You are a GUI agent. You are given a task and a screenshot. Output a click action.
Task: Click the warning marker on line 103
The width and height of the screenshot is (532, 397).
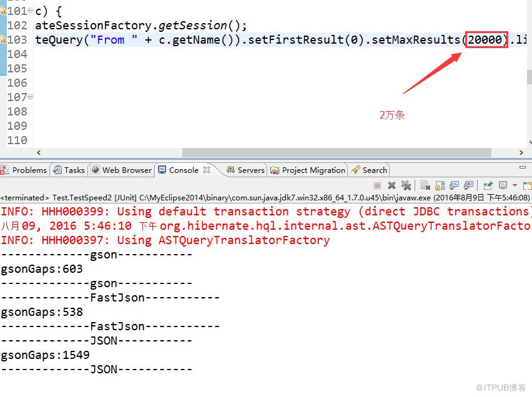(x=3, y=39)
